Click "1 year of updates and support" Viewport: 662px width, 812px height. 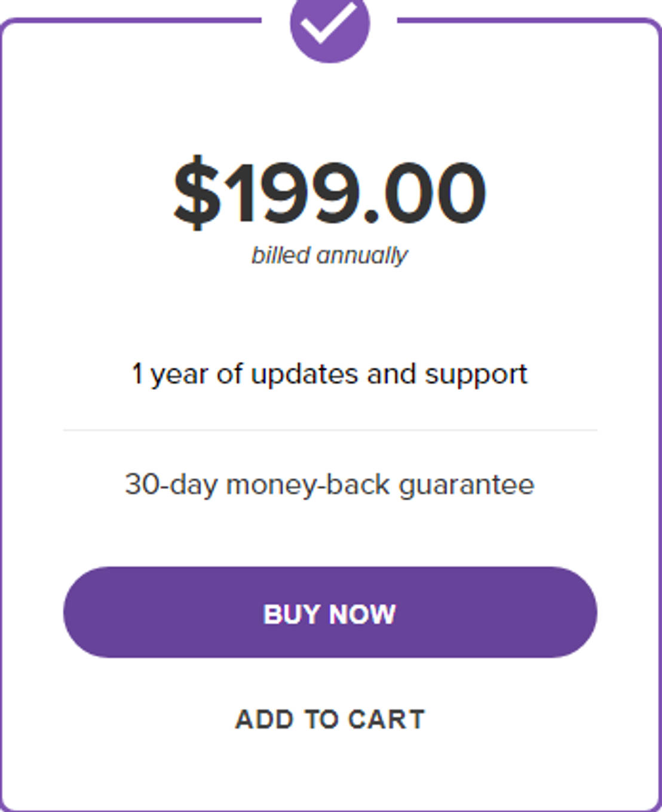pos(330,375)
